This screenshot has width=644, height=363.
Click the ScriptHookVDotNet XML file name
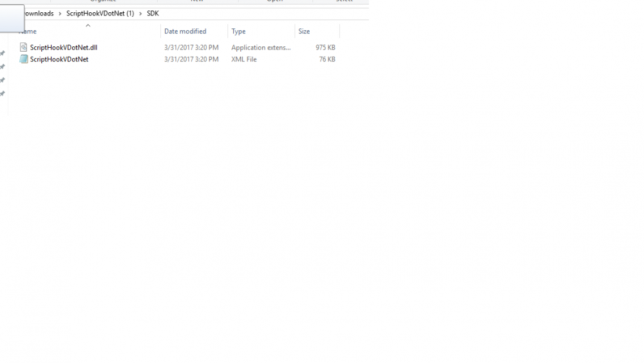[x=59, y=59]
